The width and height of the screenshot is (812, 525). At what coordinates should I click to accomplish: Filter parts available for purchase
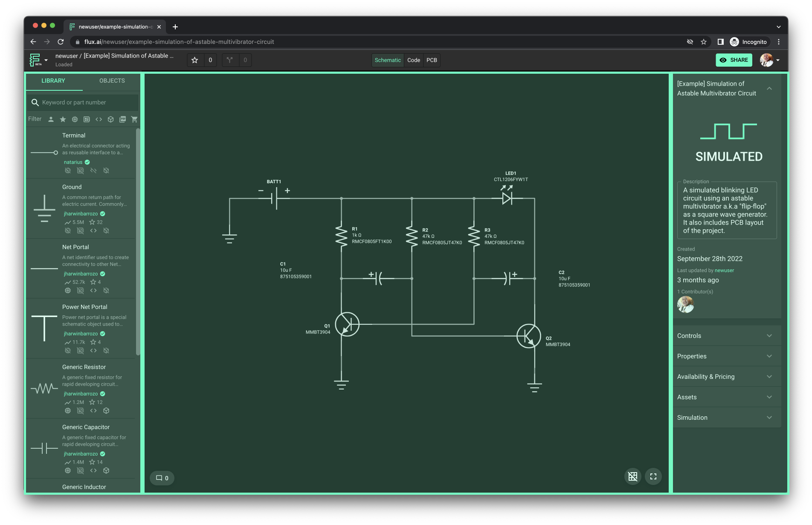pyautogui.click(x=134, y=119)
